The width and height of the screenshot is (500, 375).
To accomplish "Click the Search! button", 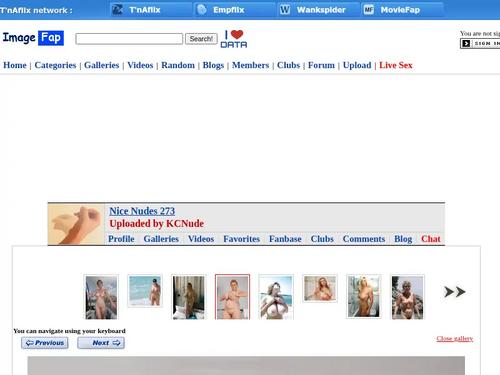I will [201, 39].
